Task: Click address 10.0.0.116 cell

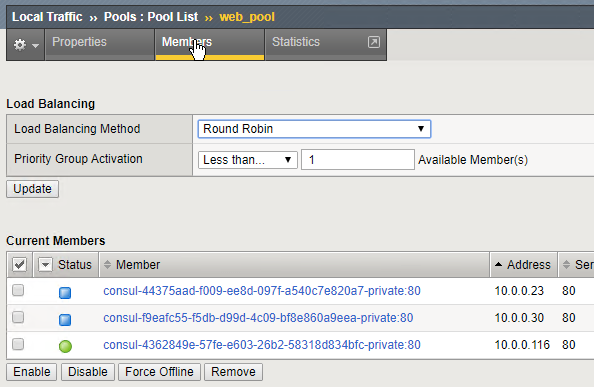Action: 522,345
